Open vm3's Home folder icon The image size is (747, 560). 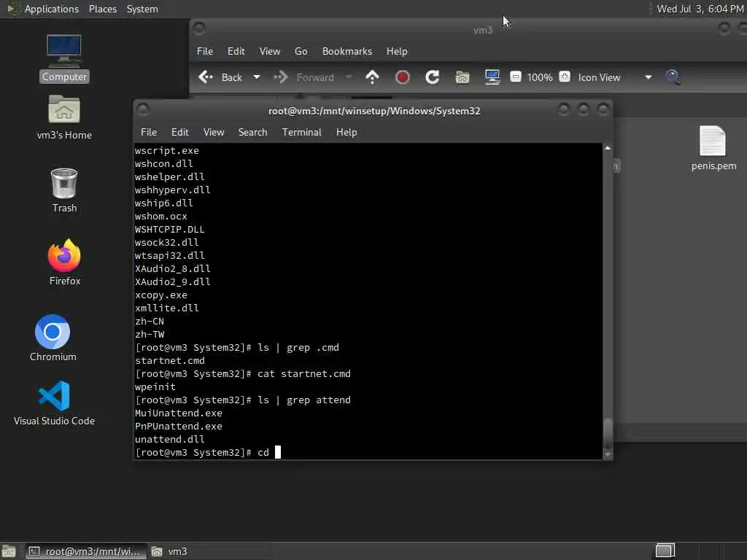tap(64, 117)
